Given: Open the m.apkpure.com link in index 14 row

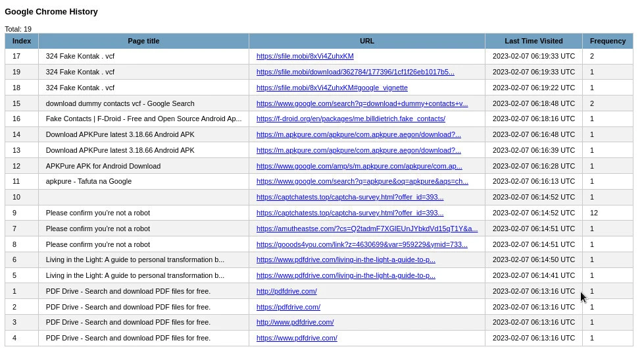Looking at the screenshot, I should 359,134.
